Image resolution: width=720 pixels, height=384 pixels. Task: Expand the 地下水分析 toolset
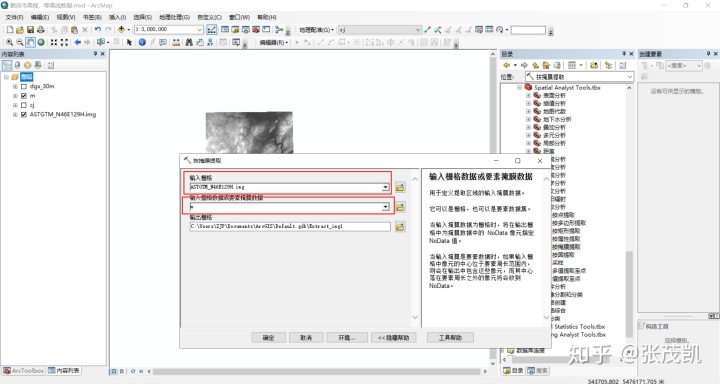coord(528,119)
